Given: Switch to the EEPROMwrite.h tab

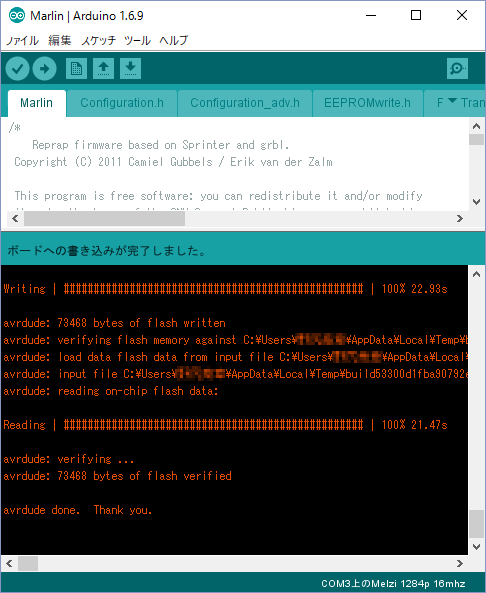Looking at the screenshot, I should coord(367,103).
